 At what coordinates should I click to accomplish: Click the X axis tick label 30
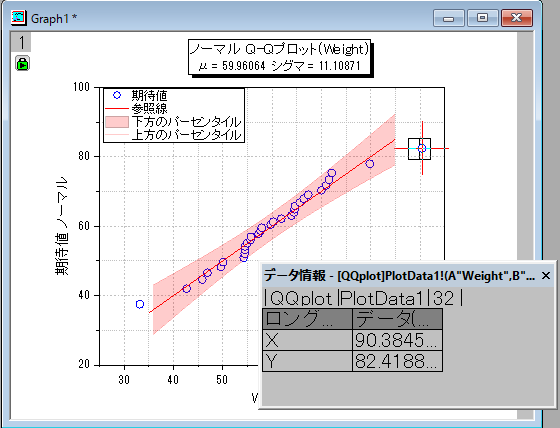(124, 379)
